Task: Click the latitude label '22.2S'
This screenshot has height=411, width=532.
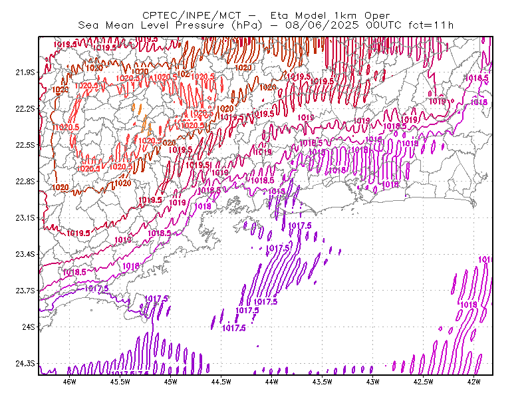Action: tap(25, 108)
